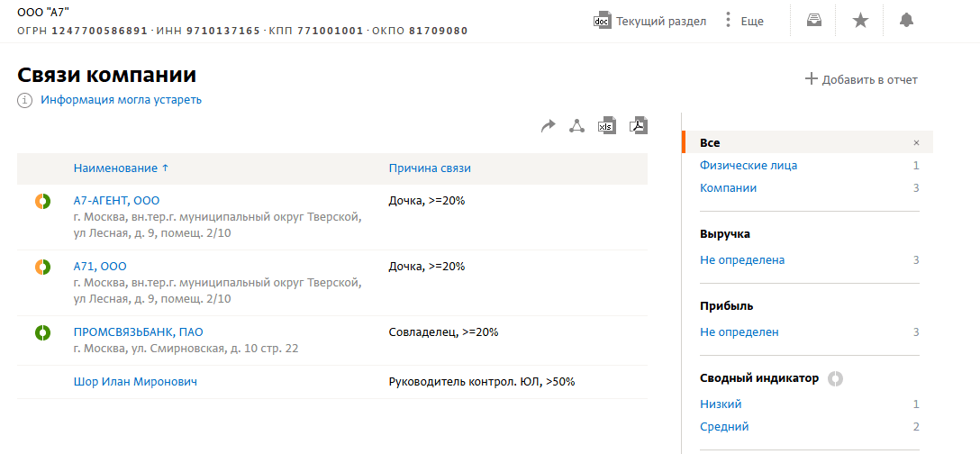Click the А7-АГЕНТ risk indicator circle

pyautogui.click(x=42, y=202)
